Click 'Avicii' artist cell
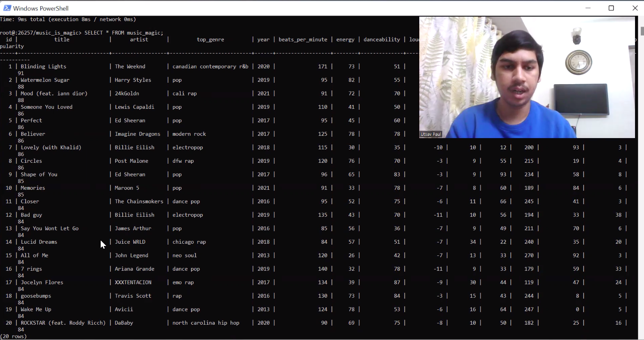This screenshot has width=644, height=340. 124,309
